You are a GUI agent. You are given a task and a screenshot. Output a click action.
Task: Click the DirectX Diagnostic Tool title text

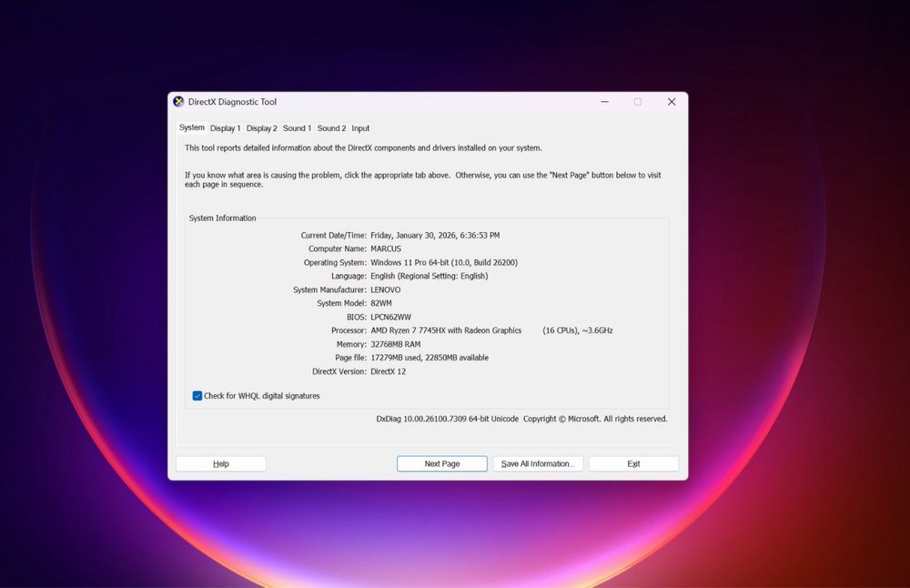(232, 102)
